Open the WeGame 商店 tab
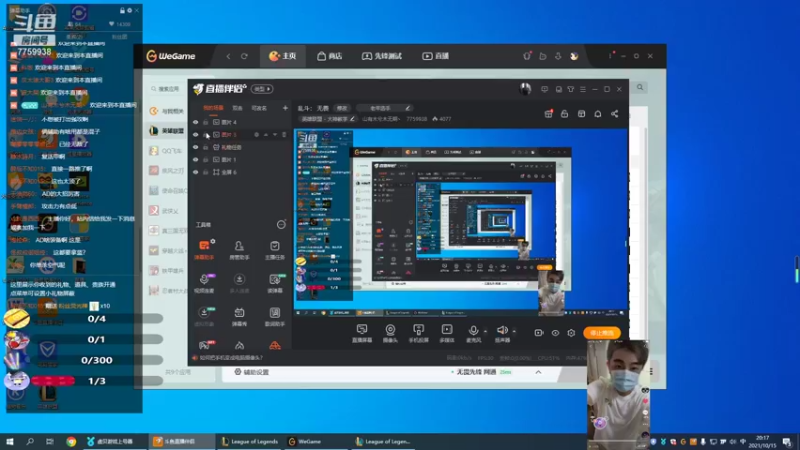This screenshot has width=800, height=450. point(330,56)
